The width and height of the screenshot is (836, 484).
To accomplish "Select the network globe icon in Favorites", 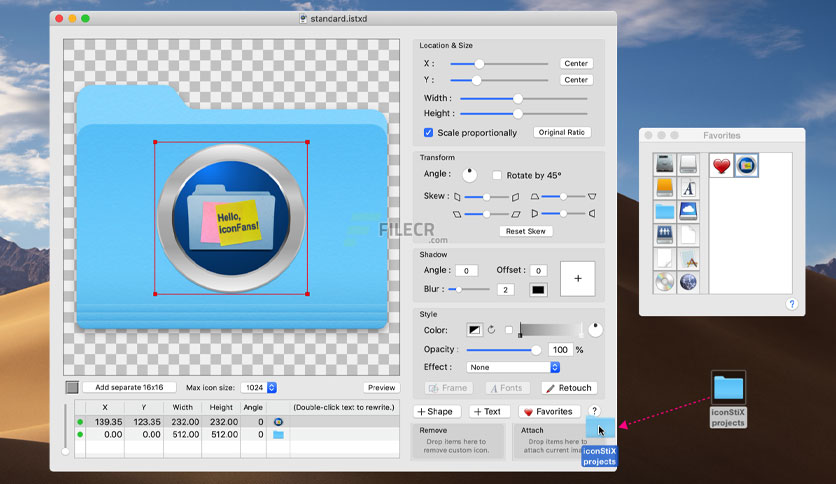I will tap(688, 282).
